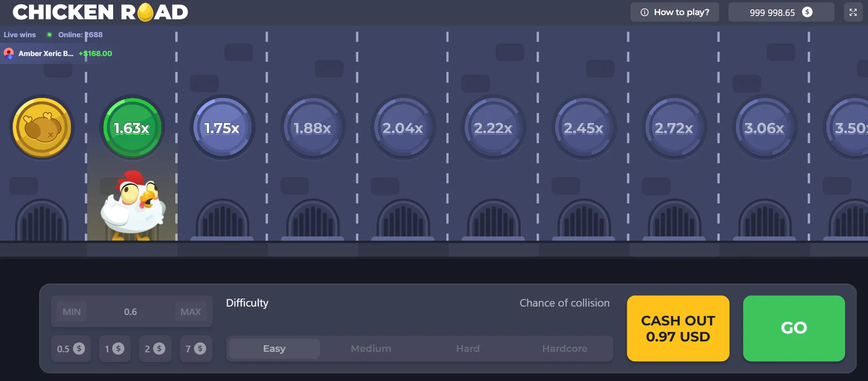Click the 3.50x multiplier coin

point(847,127)
